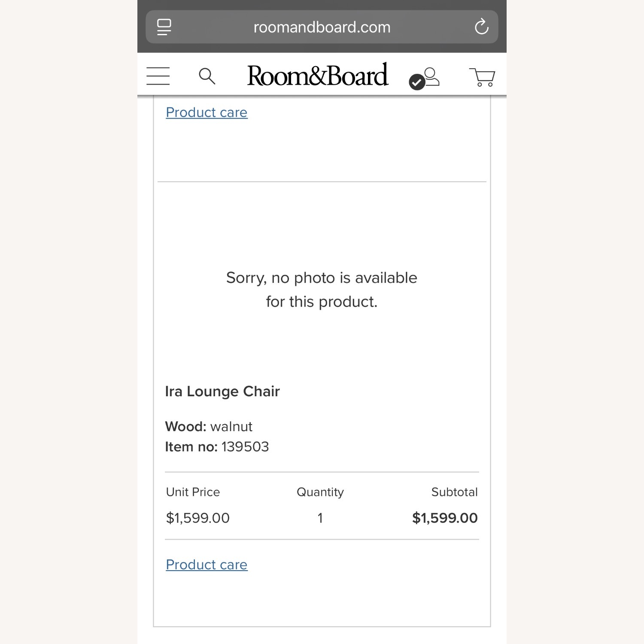Open the bottom Product care link
Image resolution: width=644 pixels, height=644 pixels.
coord(206,564)
